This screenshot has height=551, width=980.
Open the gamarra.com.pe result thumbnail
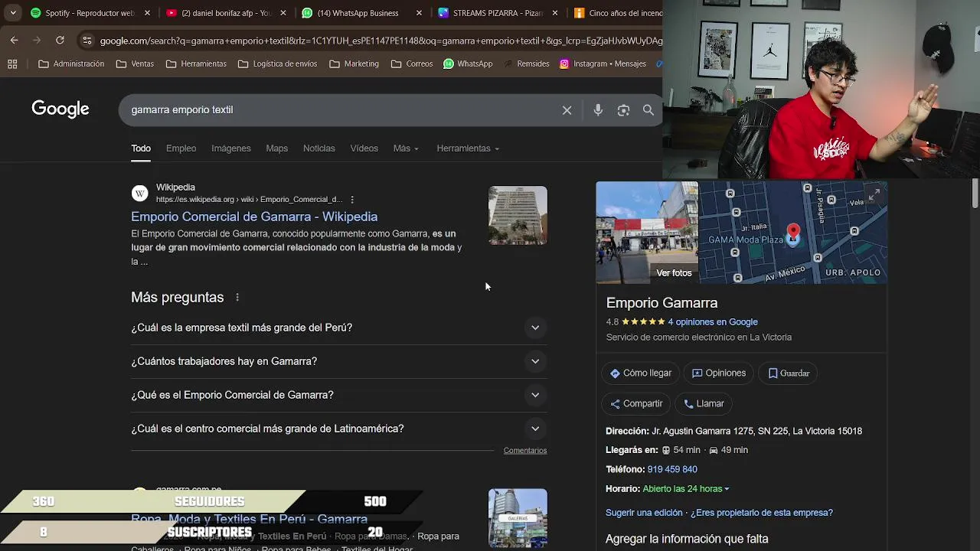point(518,518)
